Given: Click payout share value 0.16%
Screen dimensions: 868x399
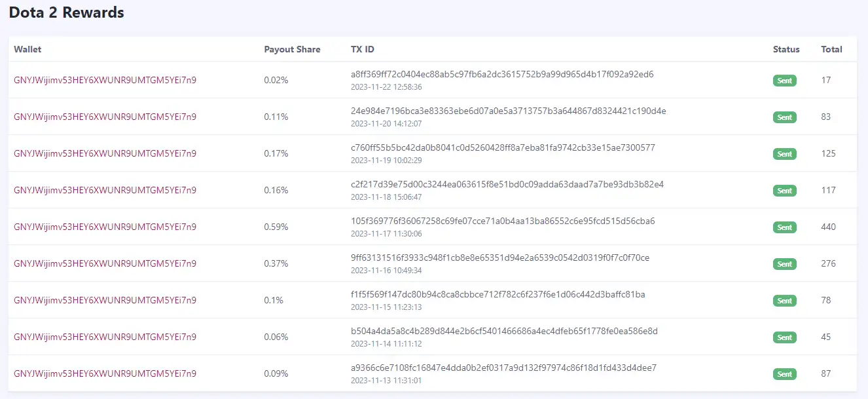Looking at the screenshot, I should (x=276, y=190).
